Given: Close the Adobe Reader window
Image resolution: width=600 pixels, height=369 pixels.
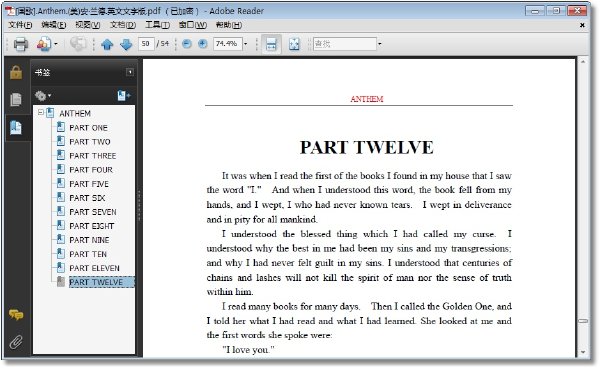Looking at the screenshot, I should [x=577, y=11].
